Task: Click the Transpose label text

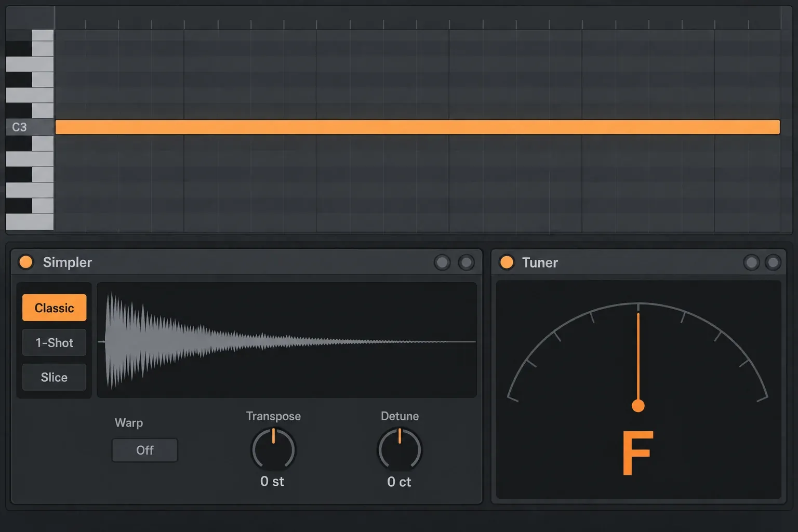Action: (x=273, y=416)
